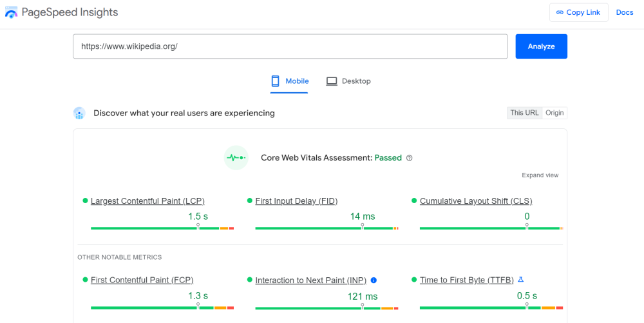Click the green dot beside Largest Contentful Paint

[x=86, y=201]
